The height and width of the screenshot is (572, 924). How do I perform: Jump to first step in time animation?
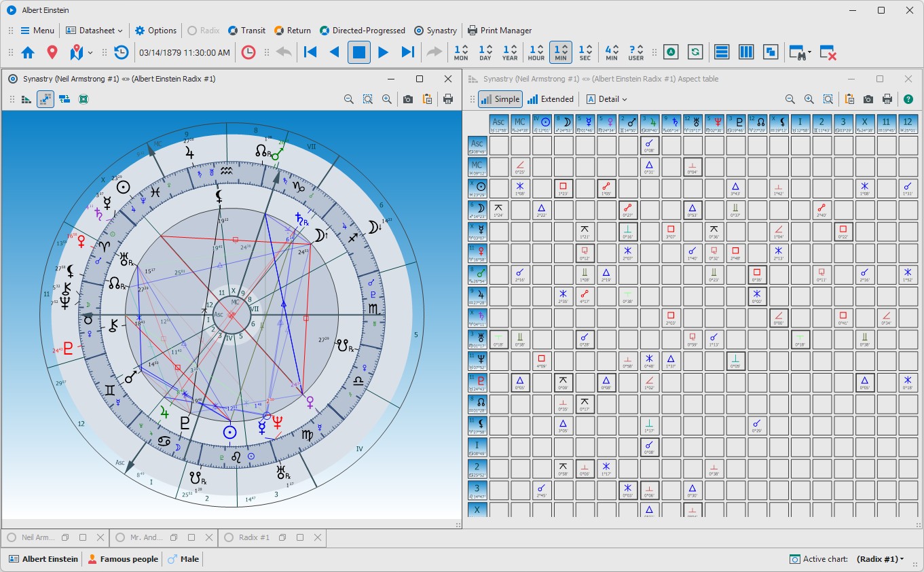[310, 52]
